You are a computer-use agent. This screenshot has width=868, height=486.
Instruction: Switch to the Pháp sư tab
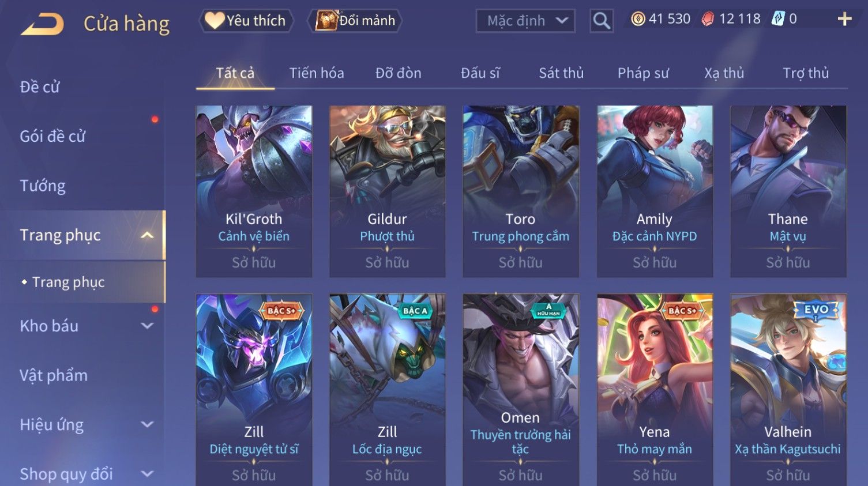tap(643, 73)
